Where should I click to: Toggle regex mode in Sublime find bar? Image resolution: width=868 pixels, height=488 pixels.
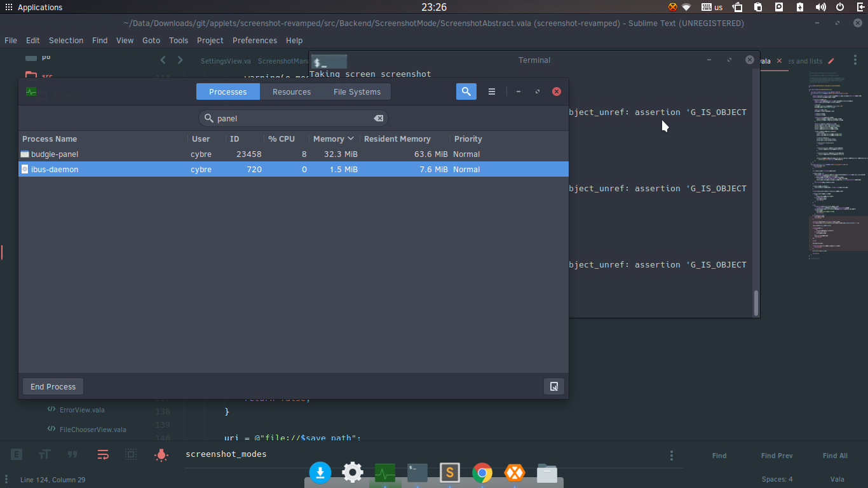click(17, 454)
